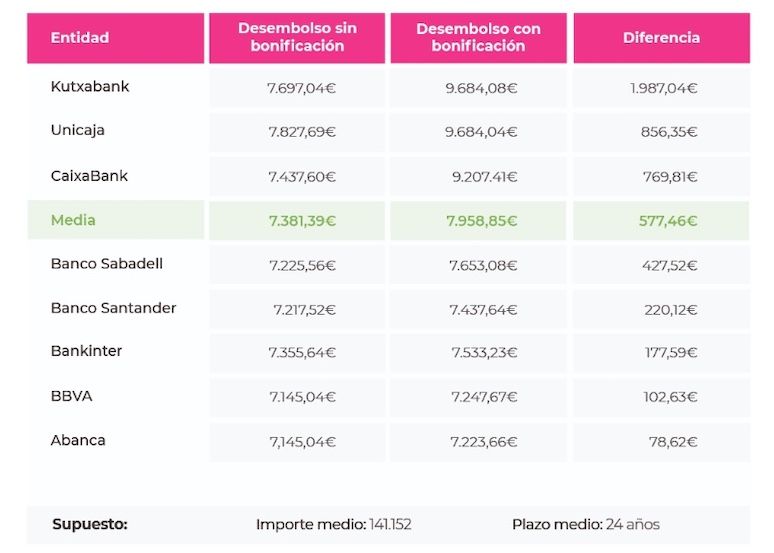The height and width of the screenshot is (553, 774).
Task: Select the Desembolso sin bonificación header
Action: coord(297,38)
